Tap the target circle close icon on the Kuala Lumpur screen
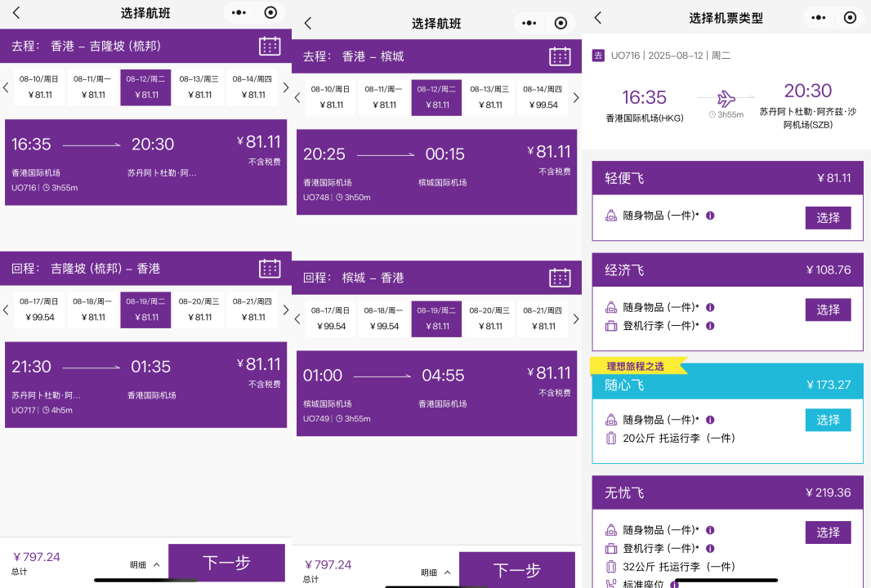The image size is (871, 588). pos(270,12)
